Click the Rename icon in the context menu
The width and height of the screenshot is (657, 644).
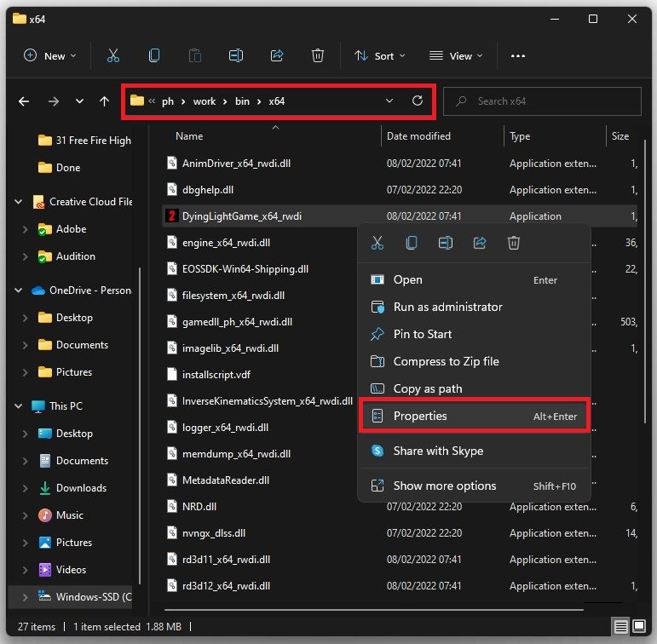446,243
